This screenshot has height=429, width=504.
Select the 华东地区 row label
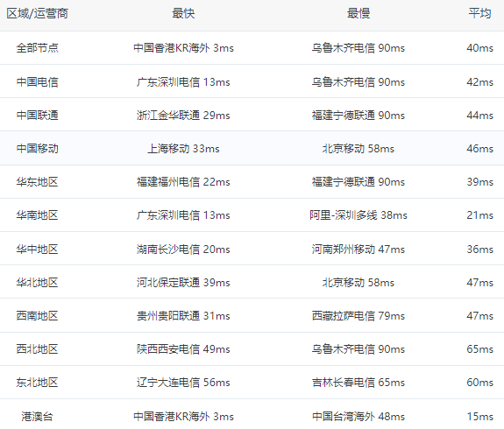point(38,182)
